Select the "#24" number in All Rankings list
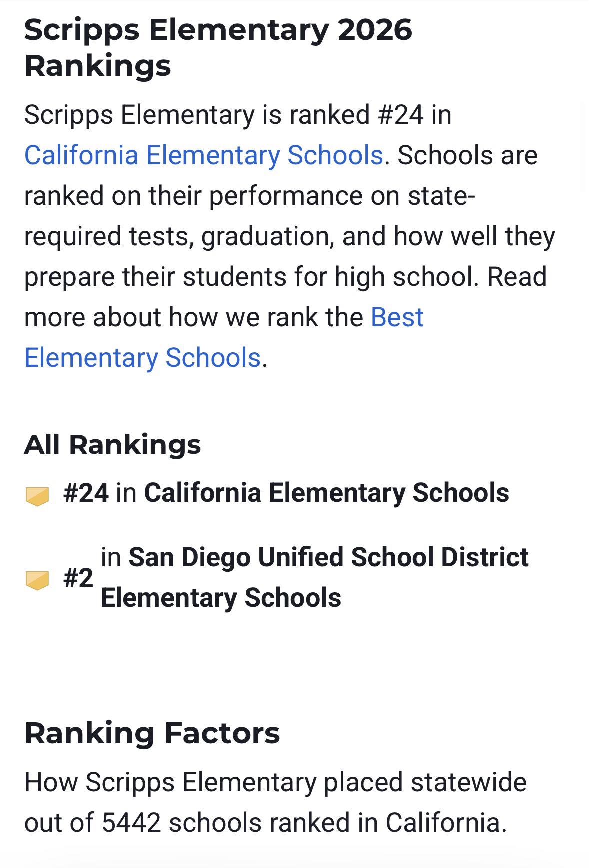This screenshot has height=868, width=589. pyautogui.click(x=86, y=493)
